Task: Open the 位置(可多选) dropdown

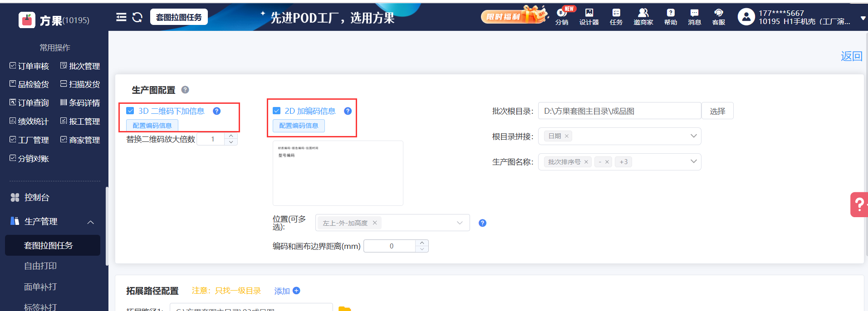Action: coord(392,223)
